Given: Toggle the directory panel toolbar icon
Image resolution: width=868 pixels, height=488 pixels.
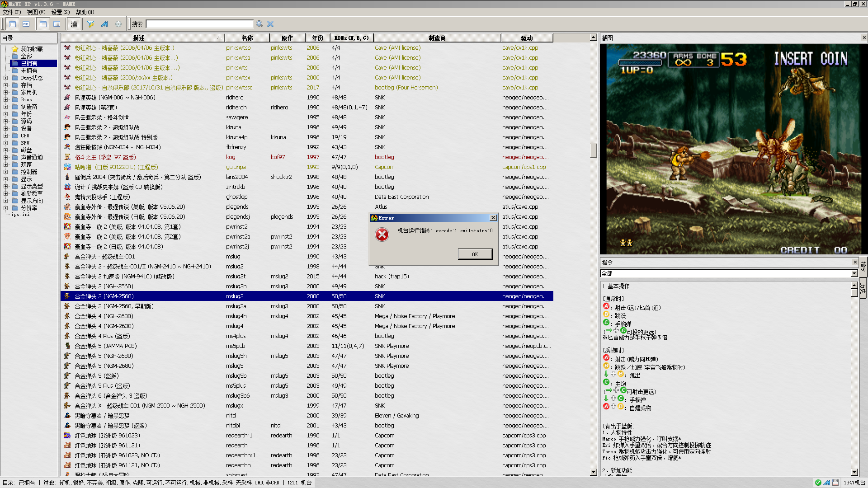Looking at the screenshot, I should [x=12, y=24].
